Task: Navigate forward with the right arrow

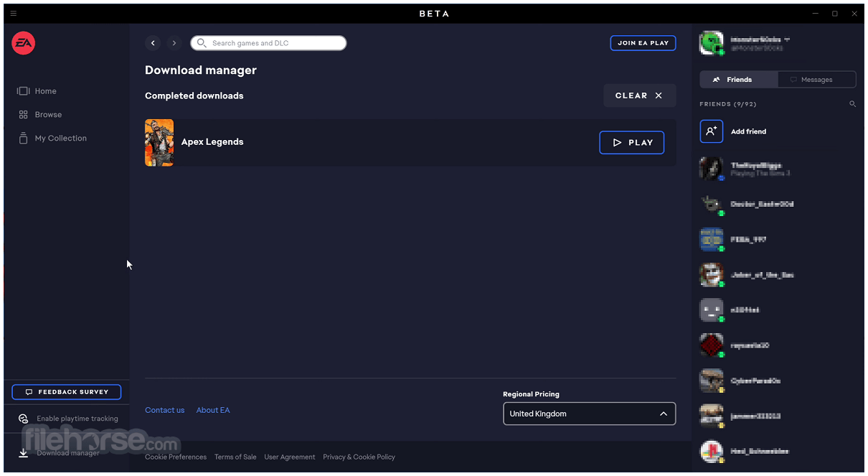Action: [174, 43]
